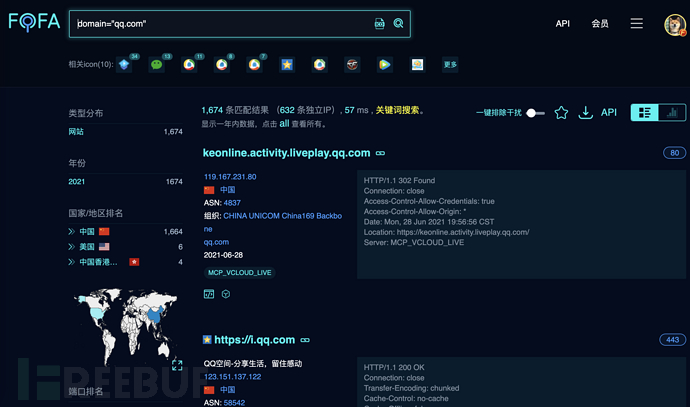The width and height of the screenshot is (690, 407).
Task: Click the all link to view all data
Action: (x=284, y=124)
